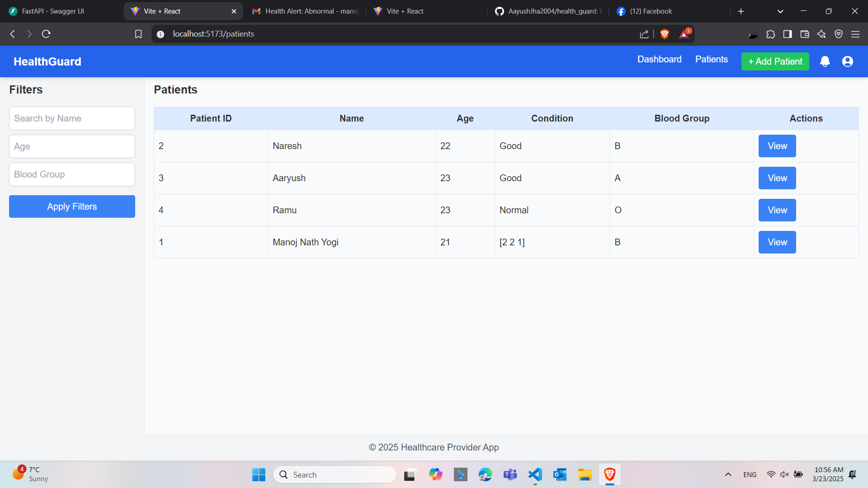Viewport: 868px width, 488px height.
Task: Click the Apply Filters button
Action: [x=72, y=206]
